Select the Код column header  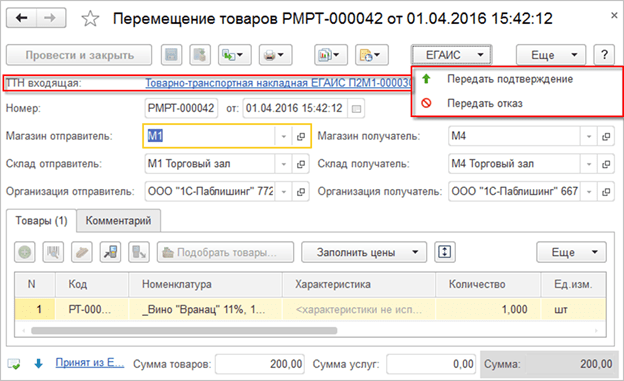(92, 284)
